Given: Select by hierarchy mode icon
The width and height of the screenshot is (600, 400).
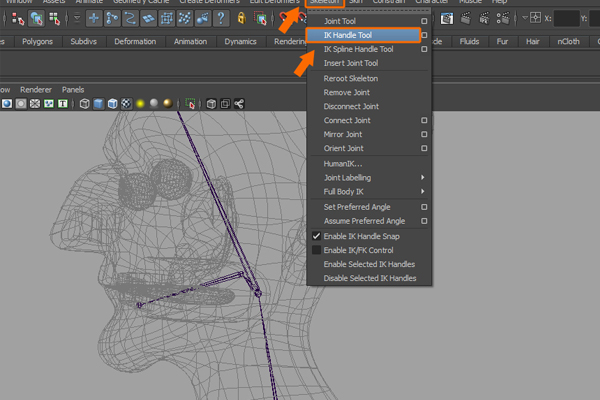Looking at the screenshot, I should (18, 18).
